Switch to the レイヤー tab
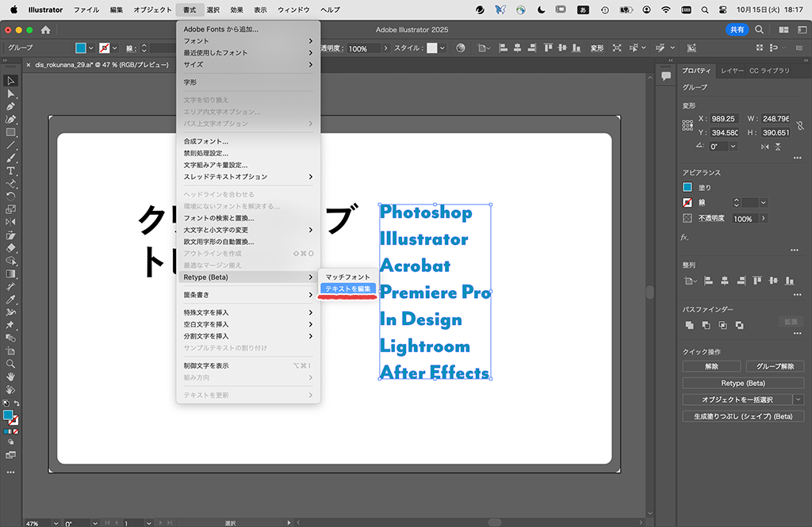 (x=731, y=70)
